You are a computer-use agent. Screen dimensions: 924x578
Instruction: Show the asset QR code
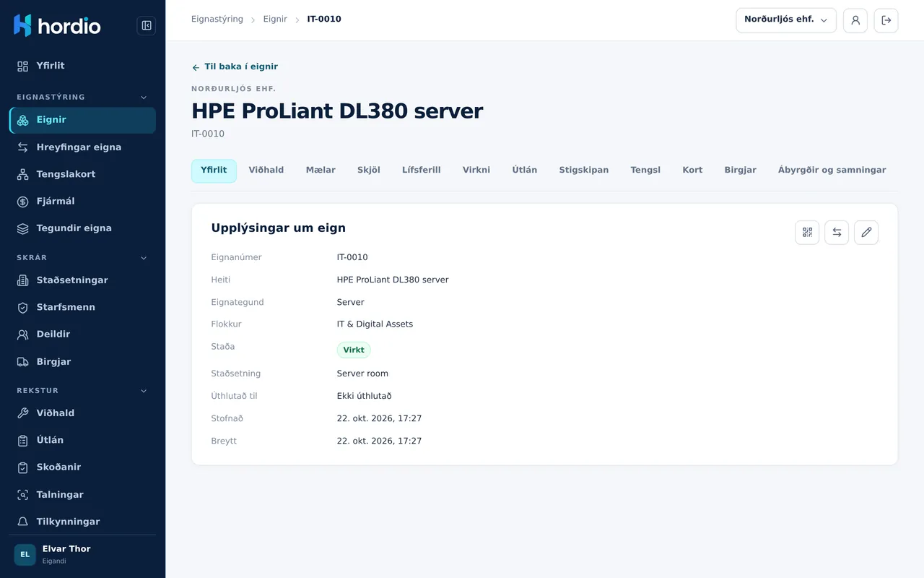[807, 233]
